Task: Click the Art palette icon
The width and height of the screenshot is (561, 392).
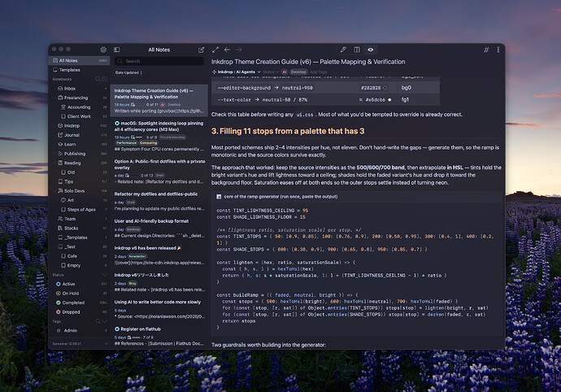Action: [63, 200]
